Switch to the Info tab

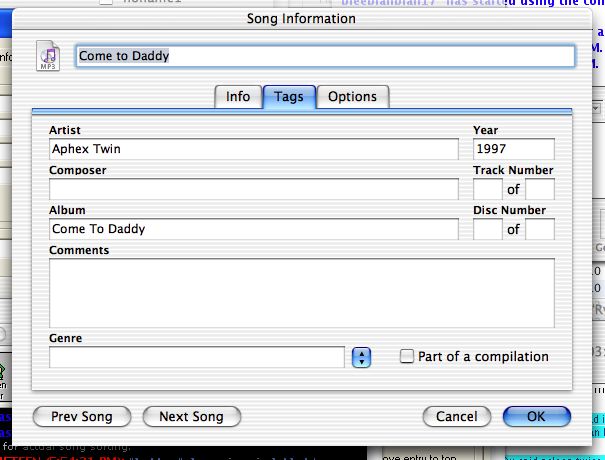[x=238, y=96]
